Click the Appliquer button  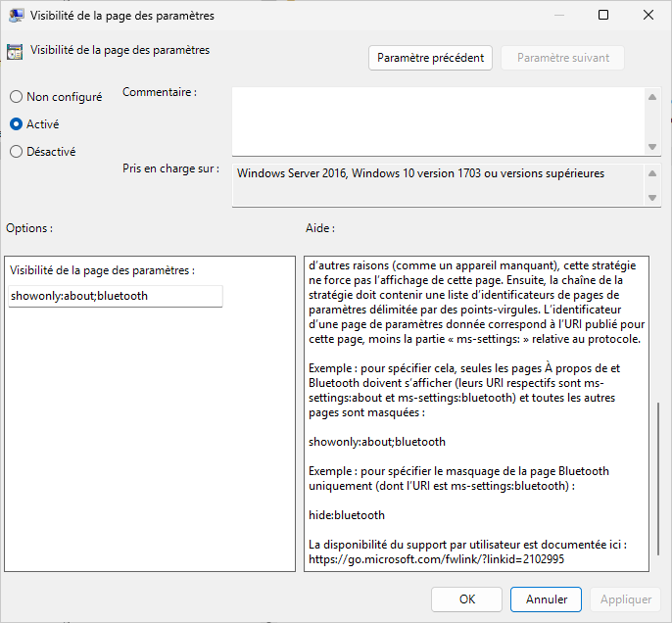coord(625,599)
